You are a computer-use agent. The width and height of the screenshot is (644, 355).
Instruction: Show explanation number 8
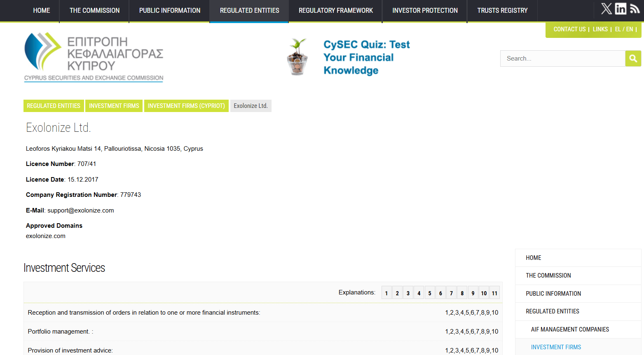[462, 293]
